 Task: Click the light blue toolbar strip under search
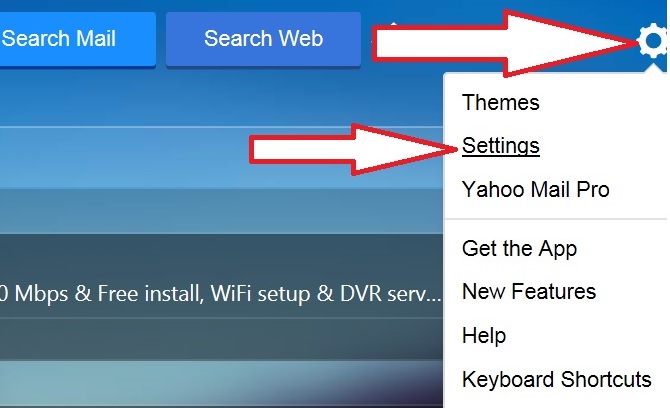221,157
